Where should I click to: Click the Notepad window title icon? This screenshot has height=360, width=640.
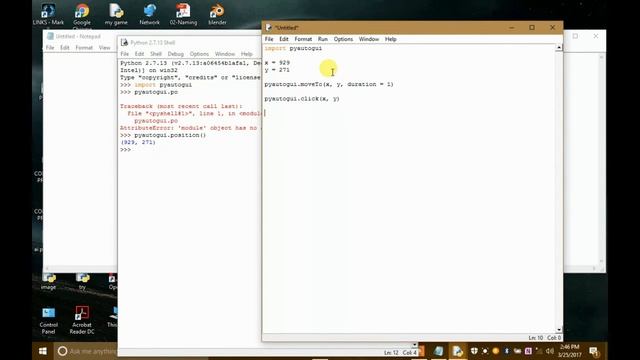(x=50, y=36)
